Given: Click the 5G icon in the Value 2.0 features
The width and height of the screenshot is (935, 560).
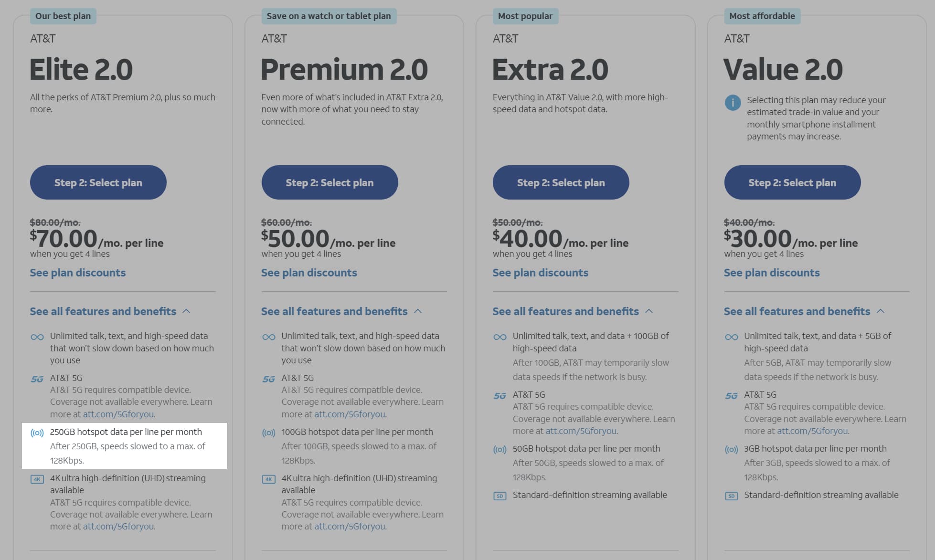Looking at the screenshot, I should [x=731, y=396].
